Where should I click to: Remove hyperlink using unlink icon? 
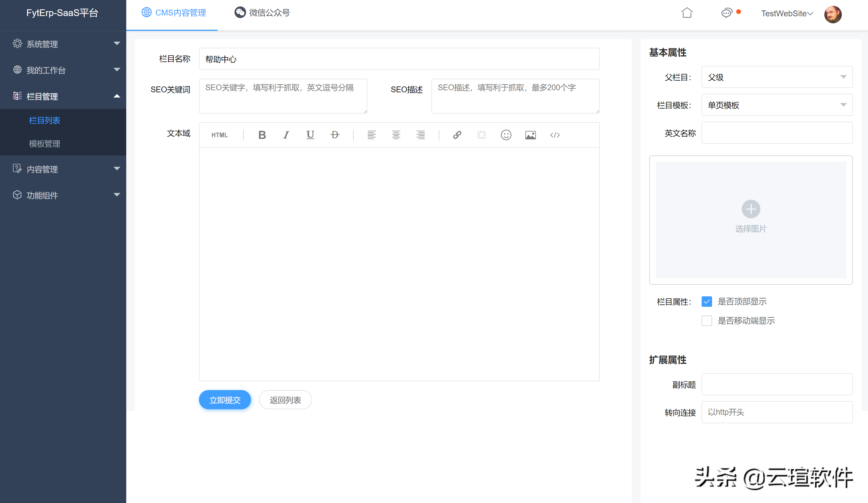pyautogui.click(x=481, y=135)
